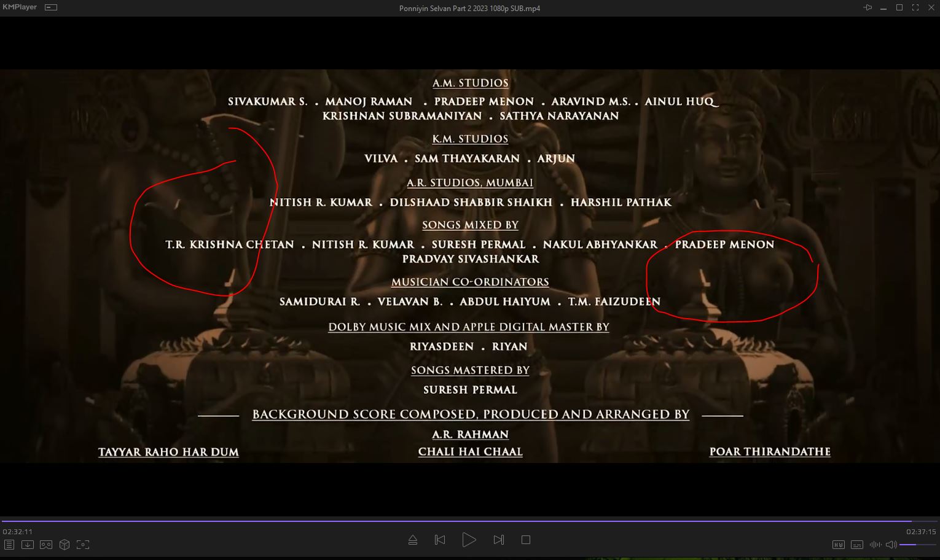Mute the speaker volume

(891, 545)
